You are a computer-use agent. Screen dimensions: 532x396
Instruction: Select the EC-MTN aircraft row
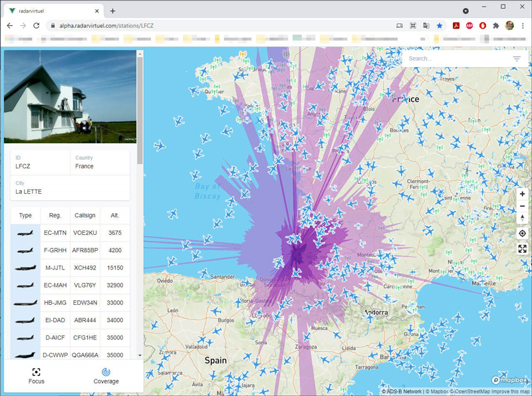coord(70,233)
